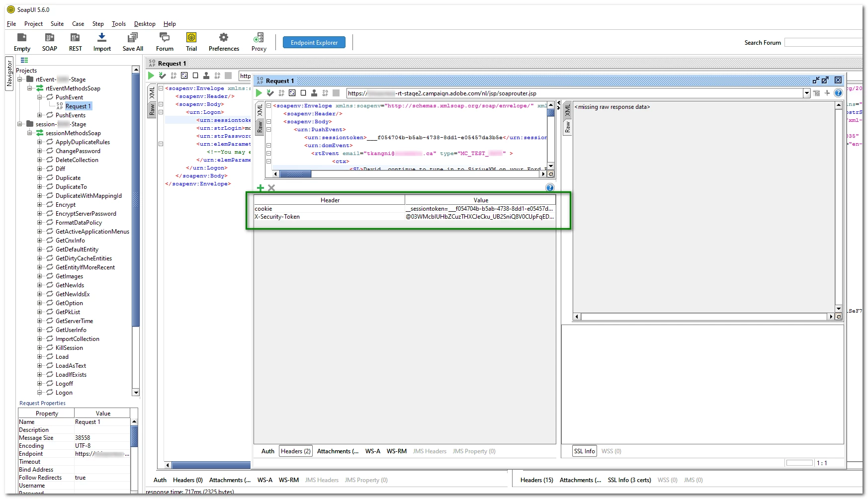Viewport: 868px width, 499px height.
Task: Open the SSL Info tab in front response panel
Action: (585, 451)
